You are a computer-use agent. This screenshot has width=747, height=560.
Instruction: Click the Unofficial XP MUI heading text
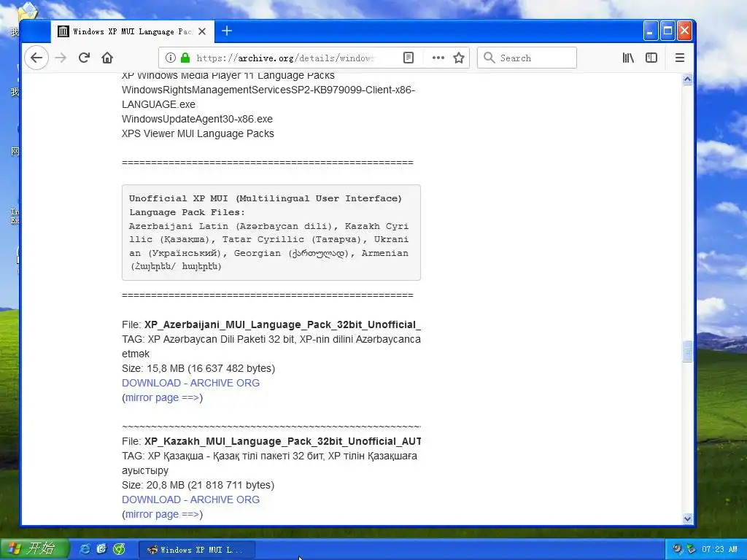click(x=266, y=205)
